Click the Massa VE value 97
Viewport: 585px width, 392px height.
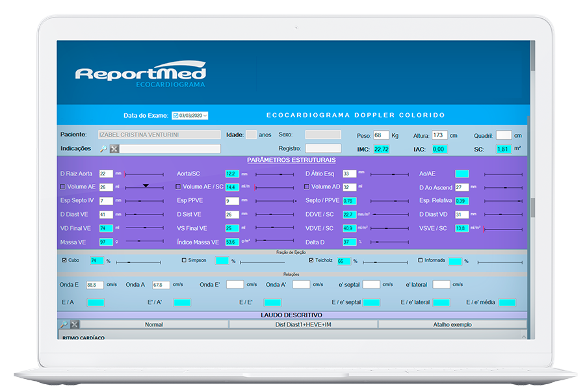pos(106,242)
